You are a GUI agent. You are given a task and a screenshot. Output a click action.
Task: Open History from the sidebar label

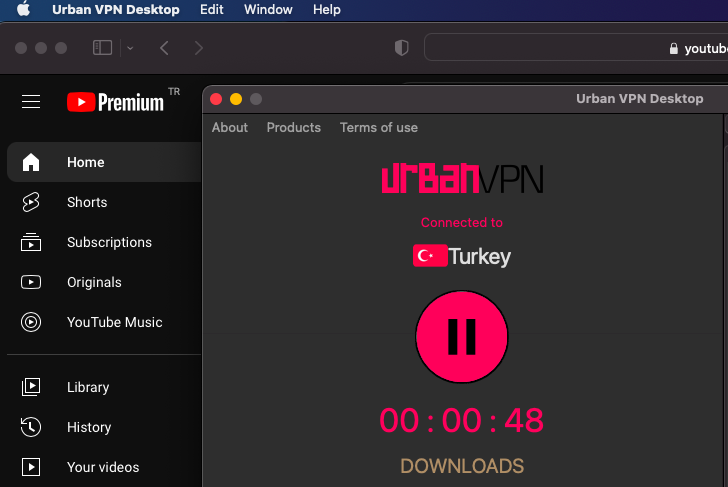pos(89,427)
